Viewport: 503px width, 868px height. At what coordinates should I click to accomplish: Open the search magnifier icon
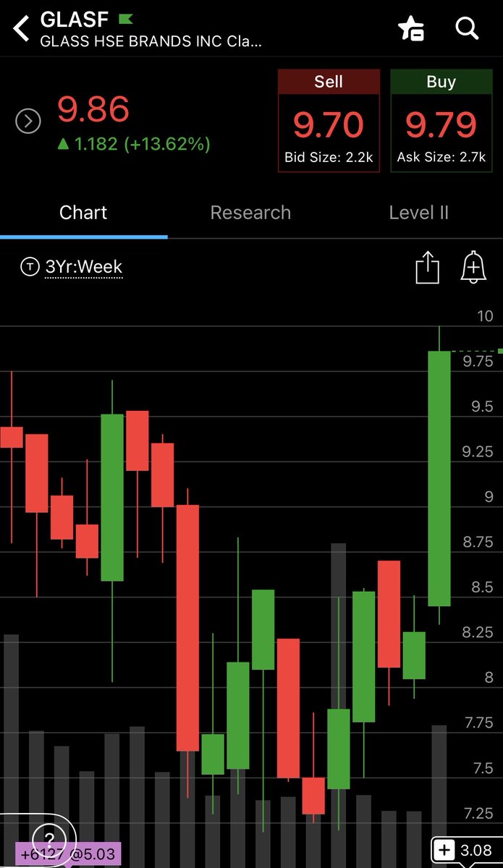click(467, 29)
